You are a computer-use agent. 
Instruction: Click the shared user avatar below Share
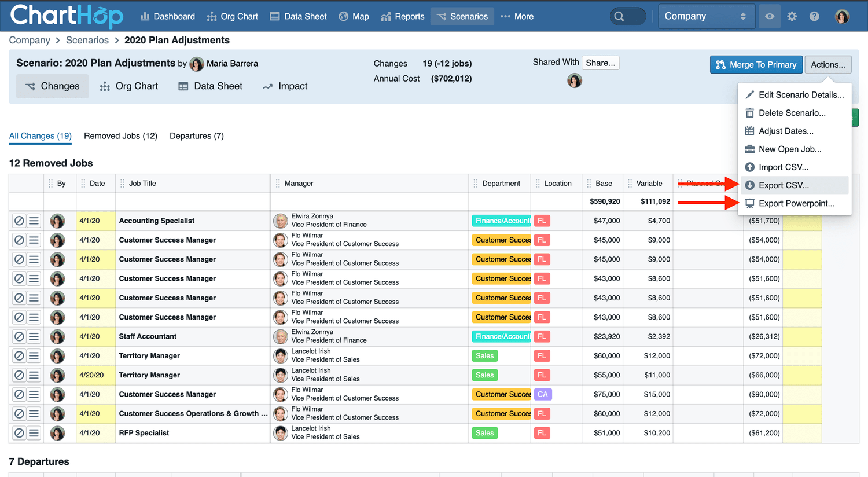(574, 80)
